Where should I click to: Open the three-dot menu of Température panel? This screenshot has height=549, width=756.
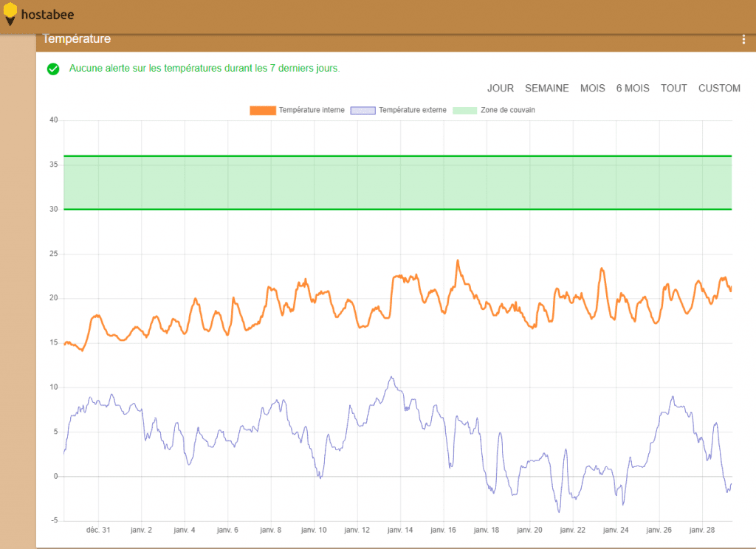[x=743, y=40]
